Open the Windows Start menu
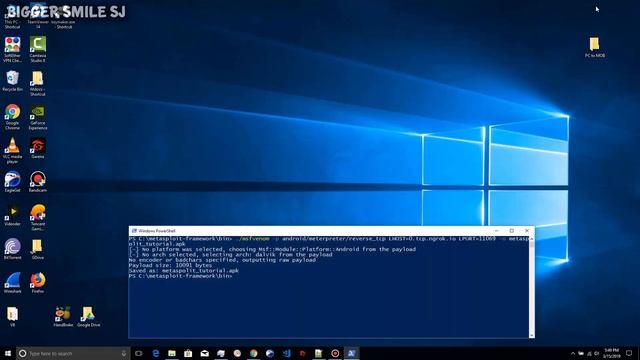The height and width of the screenshot is (360, 640). tap(8, 353)
